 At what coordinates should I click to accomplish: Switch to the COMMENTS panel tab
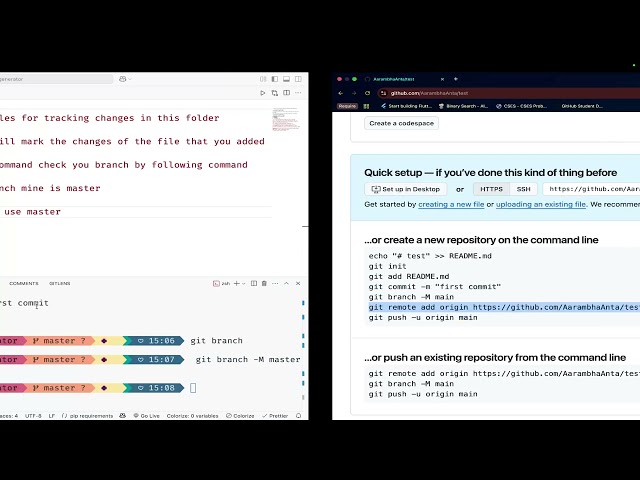point(24,283)
